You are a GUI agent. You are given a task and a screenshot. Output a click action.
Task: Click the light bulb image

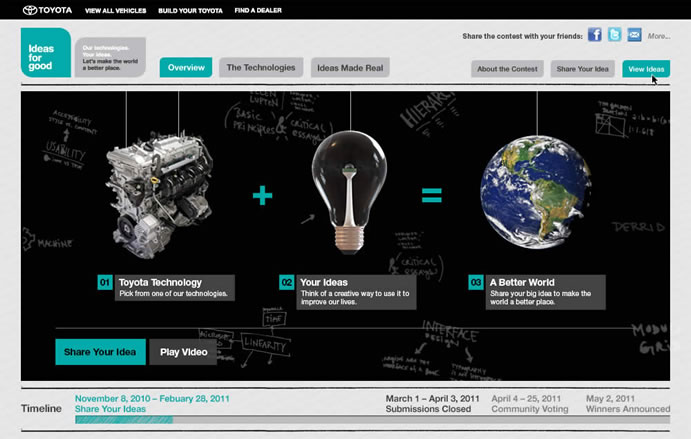[349, 192]
